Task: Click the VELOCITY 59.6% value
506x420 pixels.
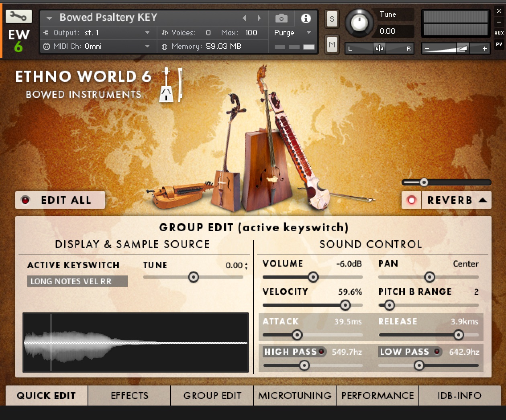Action: 350,292
